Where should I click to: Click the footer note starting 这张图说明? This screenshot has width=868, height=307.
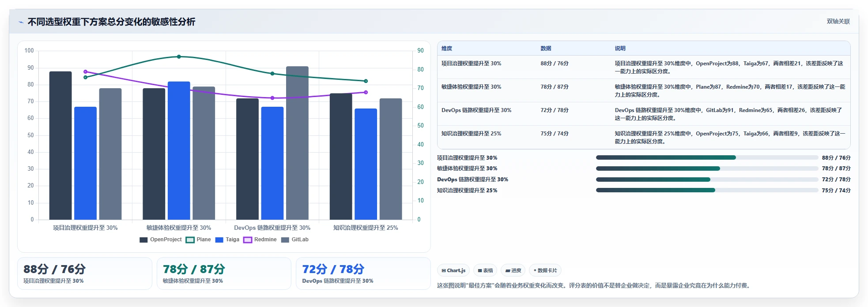point(594,285)
